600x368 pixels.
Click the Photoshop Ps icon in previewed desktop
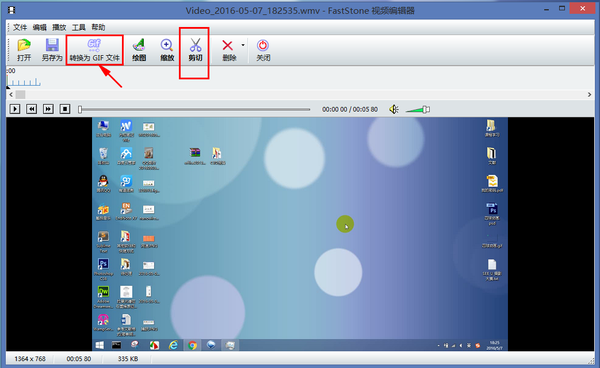point(103,264)
